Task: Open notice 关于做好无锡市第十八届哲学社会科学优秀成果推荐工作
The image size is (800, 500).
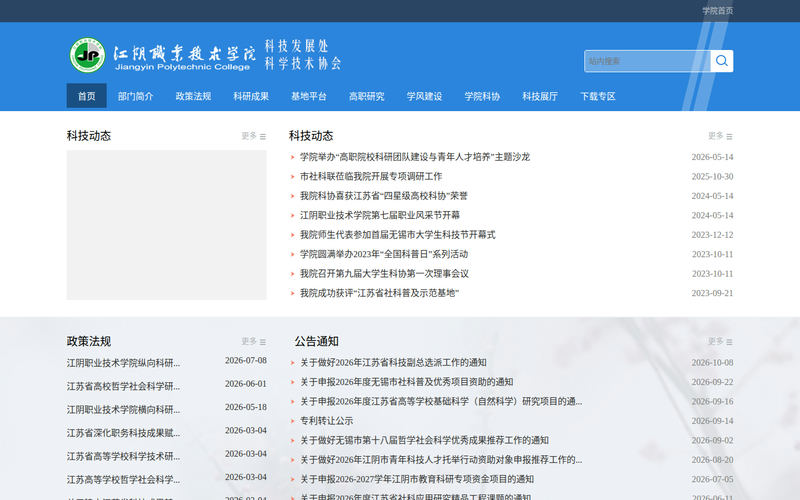Action: (424, 440)
